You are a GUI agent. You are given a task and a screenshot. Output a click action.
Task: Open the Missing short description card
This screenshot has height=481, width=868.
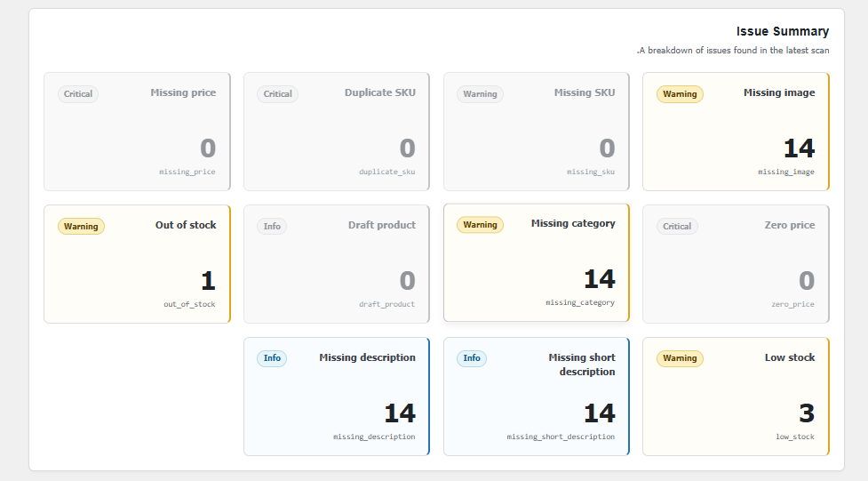(537, 397)
